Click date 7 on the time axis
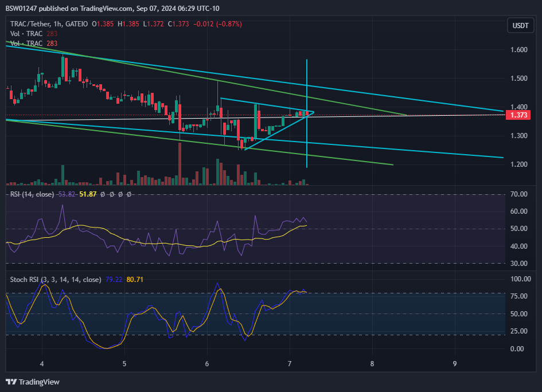Image resolution: width=542 pixels, height=392 pixels. pos(290,364)
